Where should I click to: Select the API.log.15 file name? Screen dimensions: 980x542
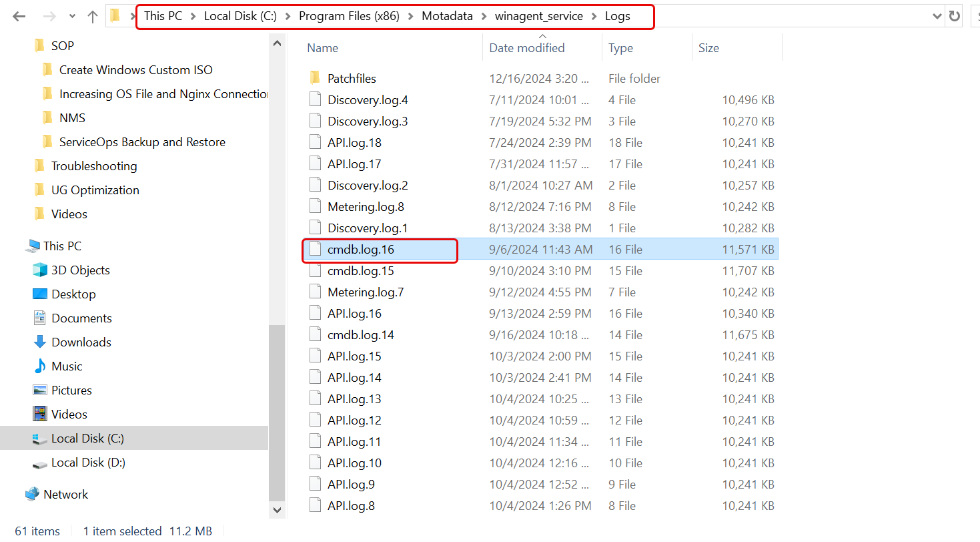[x=354, y=356]
